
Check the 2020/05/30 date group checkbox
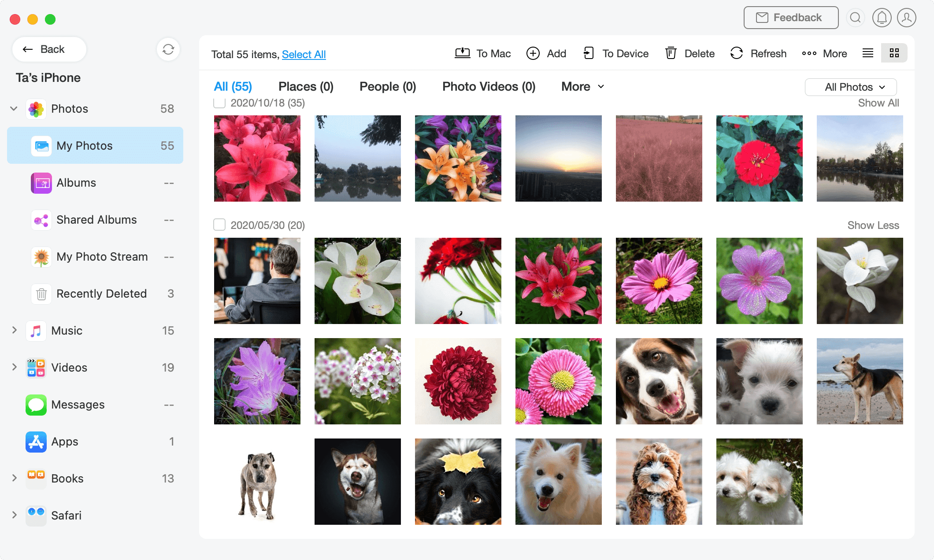click(219, 225)
